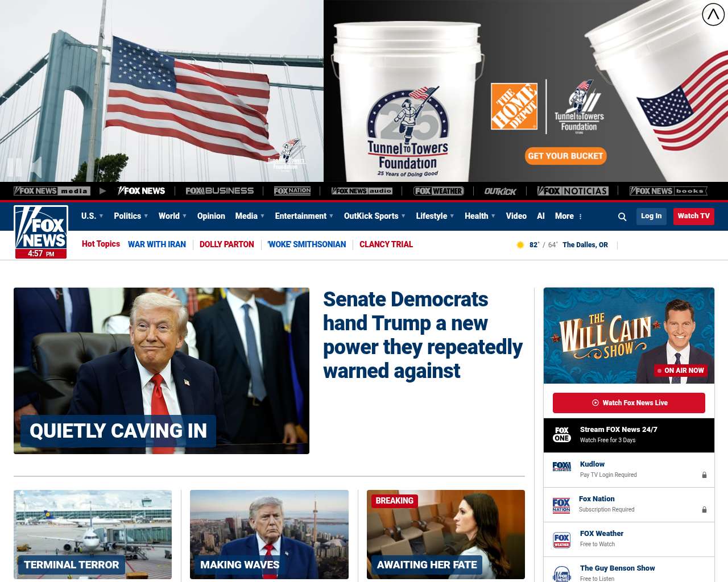The width and height of the screenshot is (728, 582).
Task: Click the ON AIR NOW badge
Action: [681, 371]
